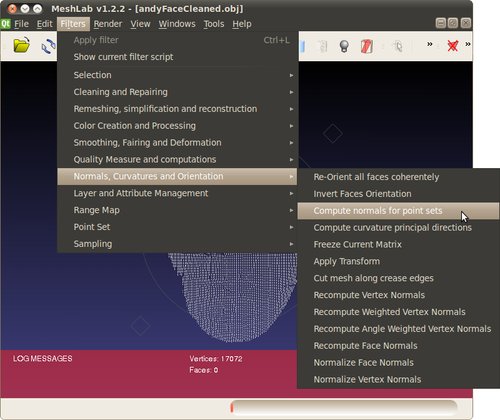Expand the rightmost toolbar overflow chevron
This screenshot has height=420, width=500.
click(x=468, y=44)
